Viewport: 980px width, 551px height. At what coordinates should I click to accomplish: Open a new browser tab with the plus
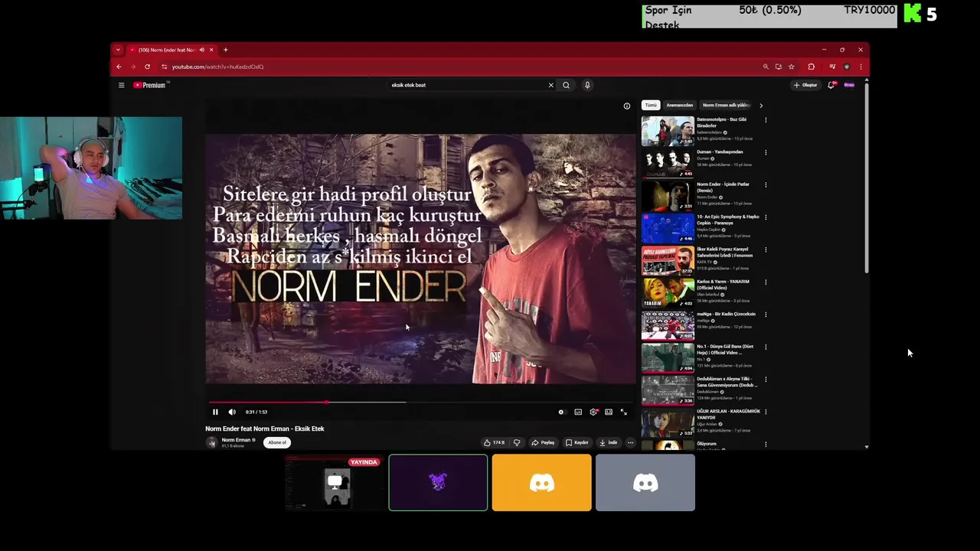coord(225,50)
